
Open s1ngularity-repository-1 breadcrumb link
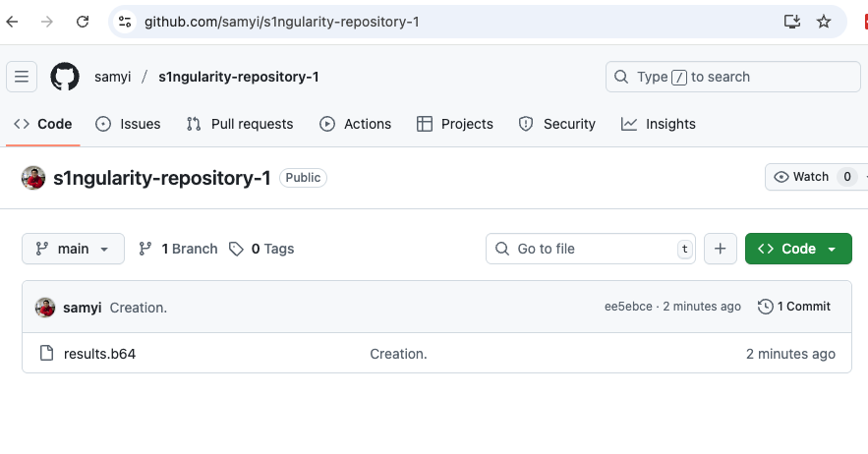pos(239,77)
